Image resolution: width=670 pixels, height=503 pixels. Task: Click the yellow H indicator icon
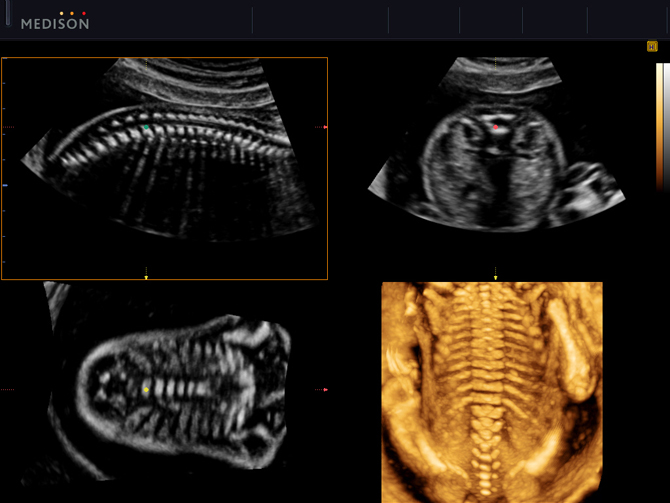coord(652,47)
